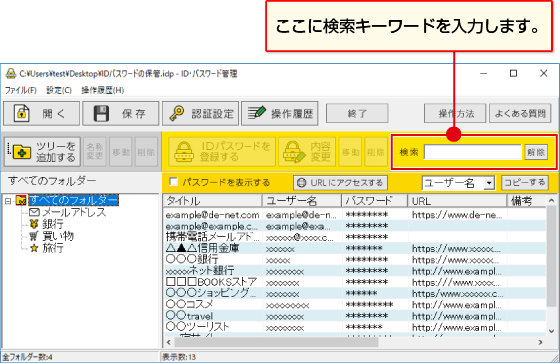Click the vertical scrollbar up arrow
This screenshot has height=364, width=560.
551,201
